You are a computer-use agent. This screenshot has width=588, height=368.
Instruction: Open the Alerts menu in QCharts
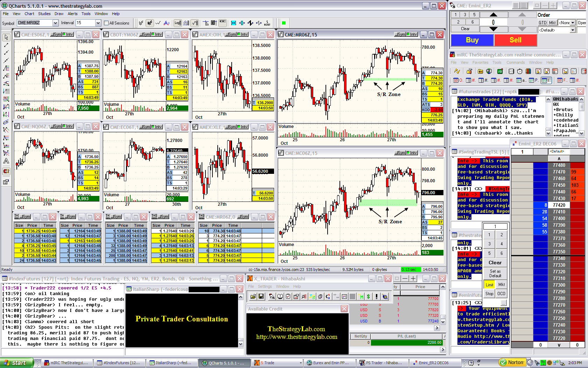(x=72, y=14)
